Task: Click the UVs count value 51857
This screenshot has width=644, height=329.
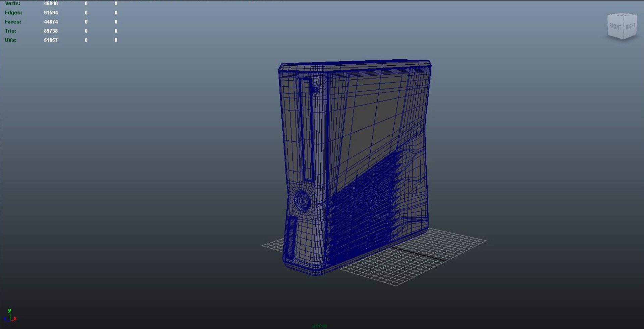Action: [x=51, y=40]
